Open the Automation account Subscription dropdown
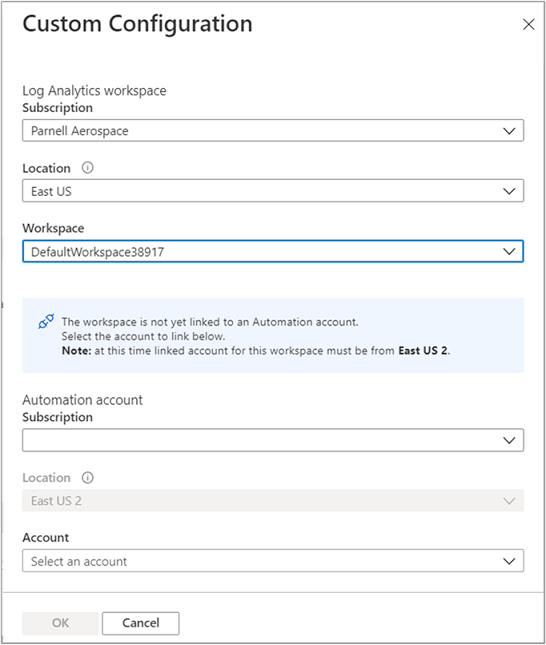The image size is (546, 645). (273, 440)
